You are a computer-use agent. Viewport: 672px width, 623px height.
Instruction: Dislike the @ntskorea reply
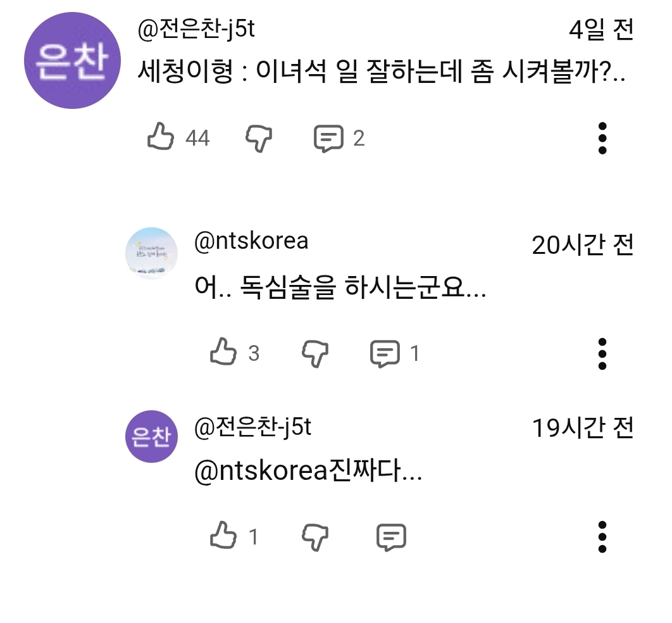(314, 353)
